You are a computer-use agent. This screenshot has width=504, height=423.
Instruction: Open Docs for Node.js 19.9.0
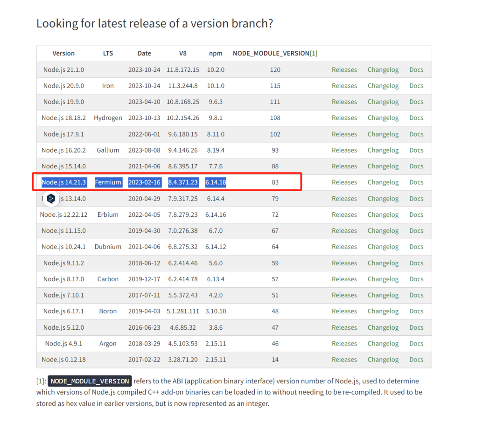click(x=416, y=102)
